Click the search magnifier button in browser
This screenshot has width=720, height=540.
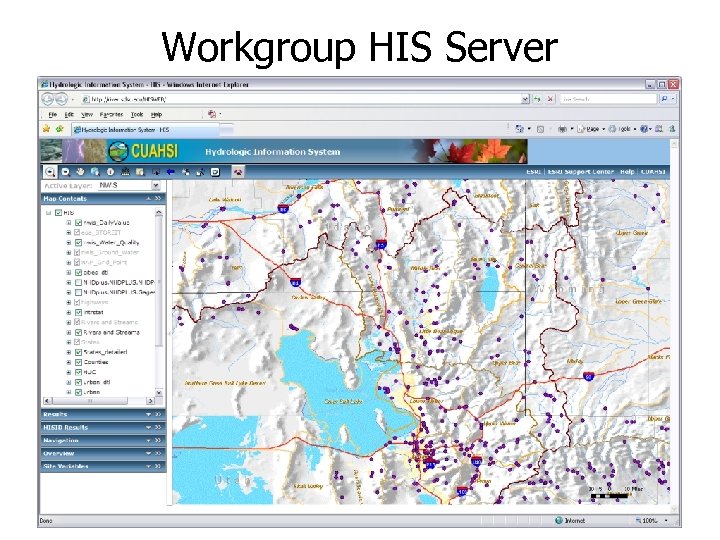pyautogui.click(x=664, y=99)
